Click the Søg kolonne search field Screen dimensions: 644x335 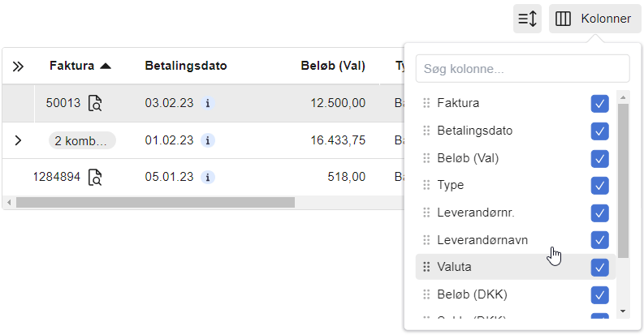coord(522,68)
